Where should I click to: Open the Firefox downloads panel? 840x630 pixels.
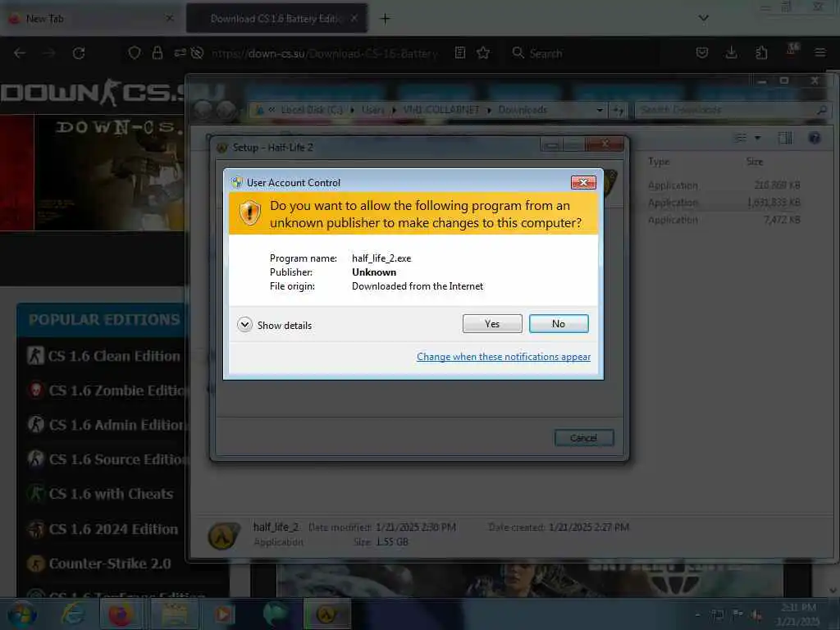[731, 52]
